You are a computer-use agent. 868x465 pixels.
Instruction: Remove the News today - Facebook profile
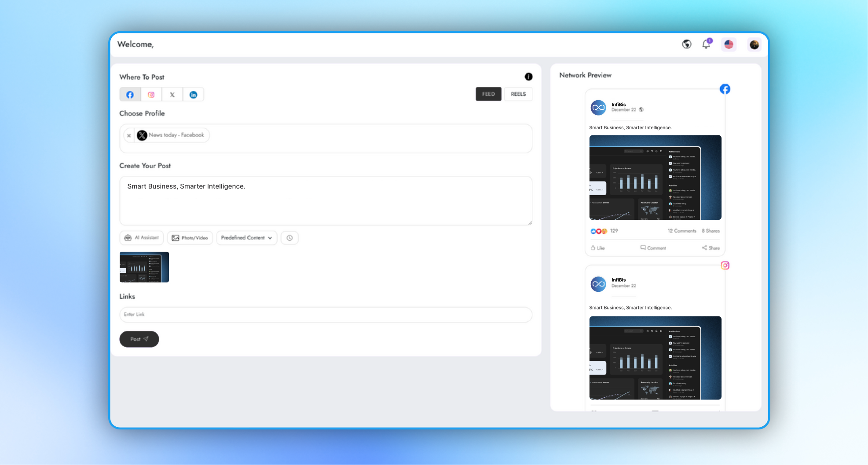click(x=129, y=135)
